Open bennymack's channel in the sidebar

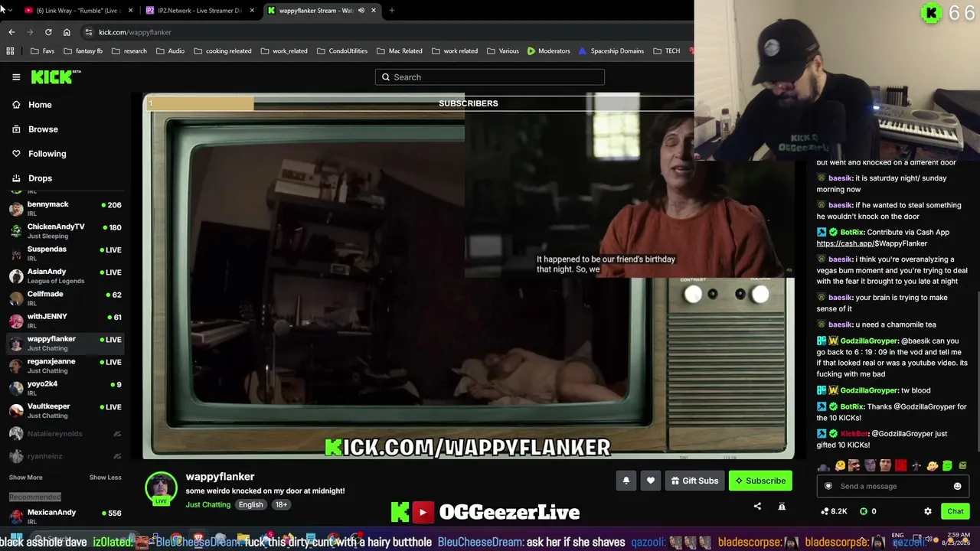pyautogui.click(x=66, y=208)
